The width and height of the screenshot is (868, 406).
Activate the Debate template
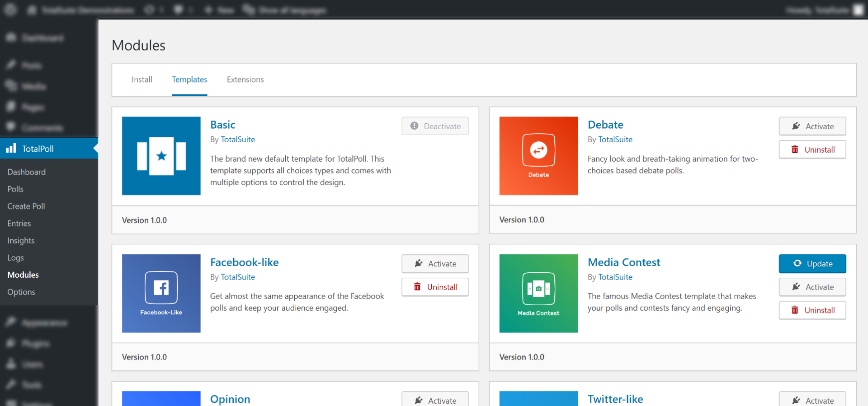[x=812, y=126]
